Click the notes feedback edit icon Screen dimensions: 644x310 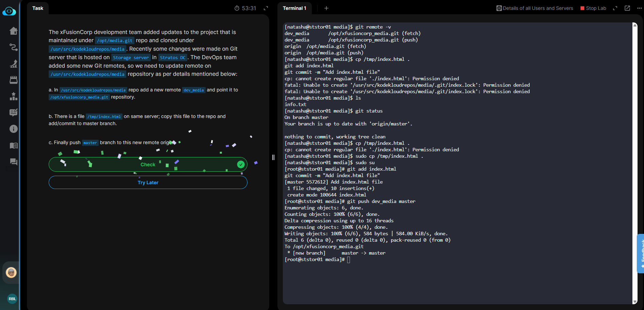pos(13,113)
